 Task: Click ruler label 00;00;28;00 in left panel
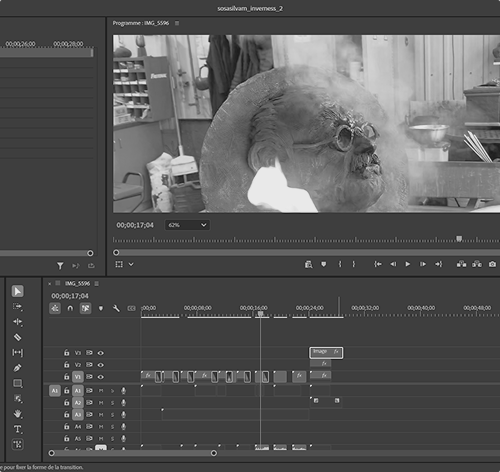(x=68, y=44)
